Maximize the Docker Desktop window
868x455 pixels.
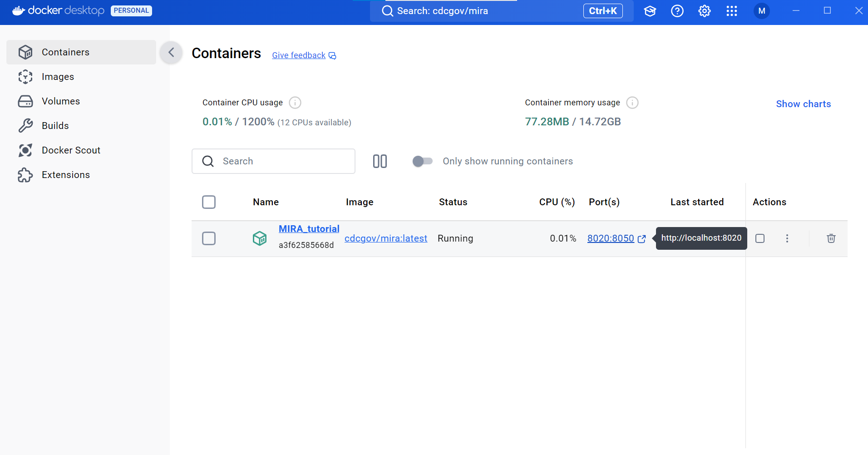[x=828, y=10]
